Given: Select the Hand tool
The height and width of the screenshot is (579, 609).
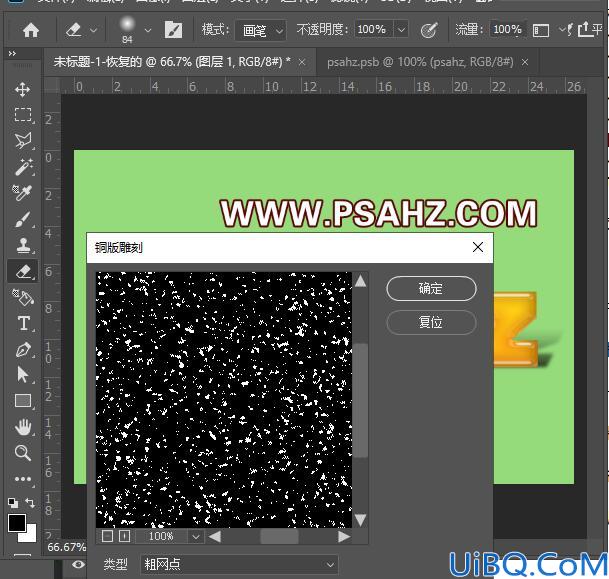Looking at the screenshot, I should coord(23,427).
